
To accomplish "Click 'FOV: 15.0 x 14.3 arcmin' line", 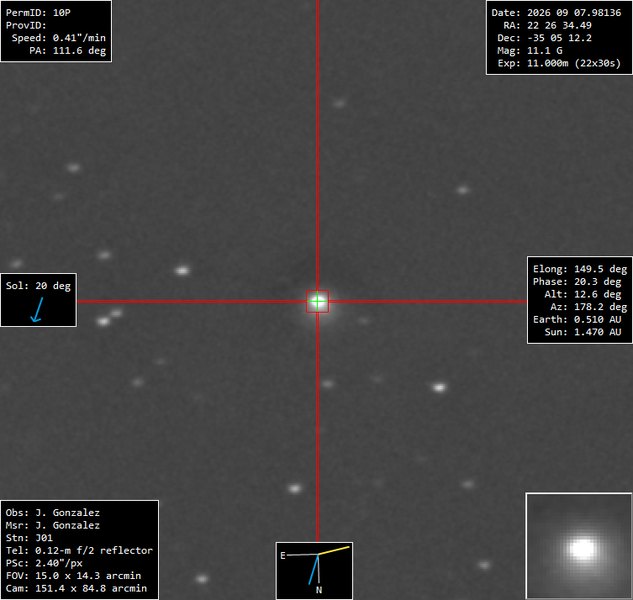I will 73,576.
